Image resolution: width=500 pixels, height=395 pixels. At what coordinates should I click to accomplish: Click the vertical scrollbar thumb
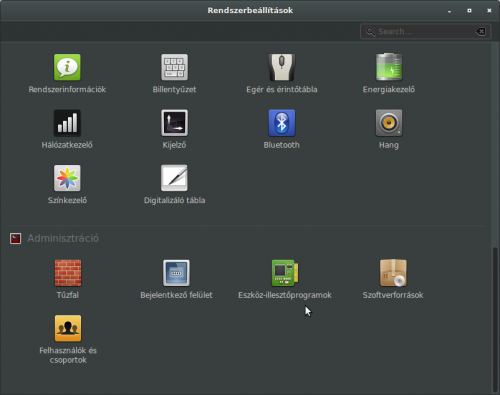tap(495, 320)
